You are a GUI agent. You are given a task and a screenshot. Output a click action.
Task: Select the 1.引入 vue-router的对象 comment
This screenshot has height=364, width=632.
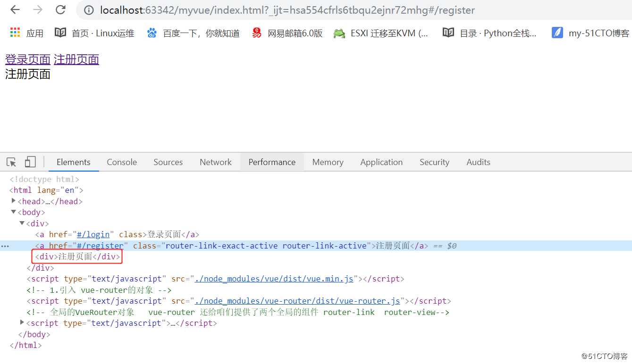click(99, 290)
